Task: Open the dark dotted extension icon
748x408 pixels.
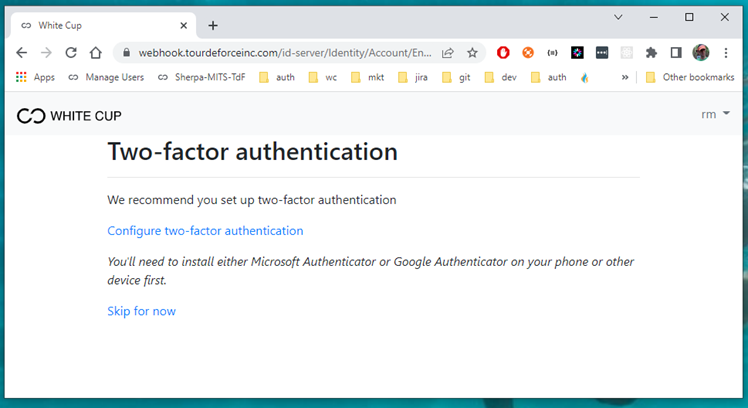Action: pyautogui.click(x=602, y=52)
